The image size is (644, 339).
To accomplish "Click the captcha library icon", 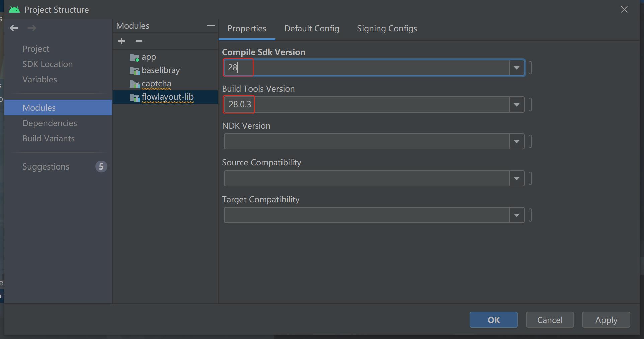I will click(x=134, y=84).
